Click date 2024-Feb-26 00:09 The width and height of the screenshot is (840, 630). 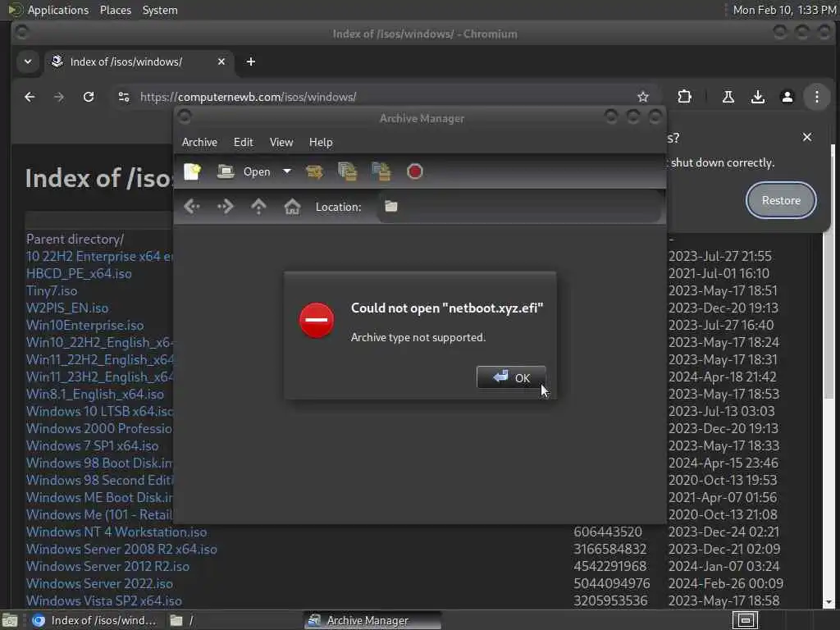point(725,583)
